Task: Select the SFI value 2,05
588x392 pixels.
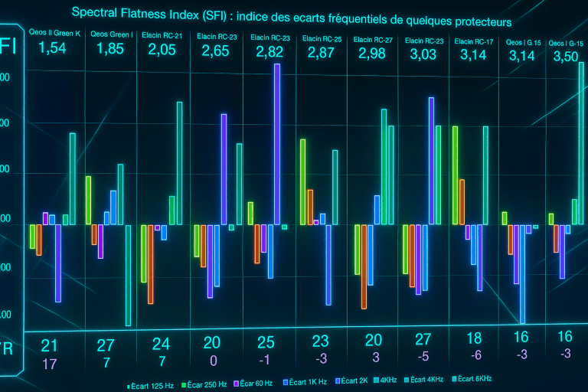Action: (x=162, y=50)
